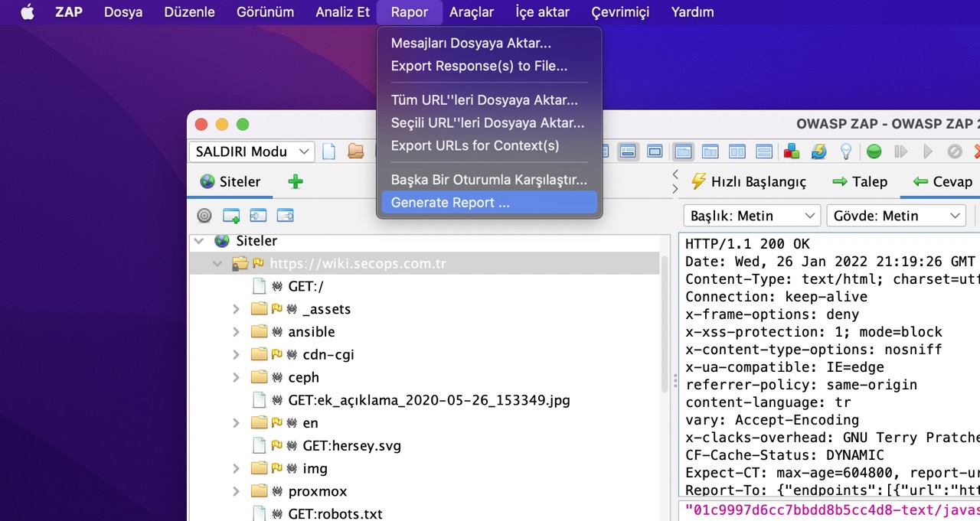Choose Başka Bir Oturumla Karşılaştır
Screen dimensions: 980x521
point(488,180)
